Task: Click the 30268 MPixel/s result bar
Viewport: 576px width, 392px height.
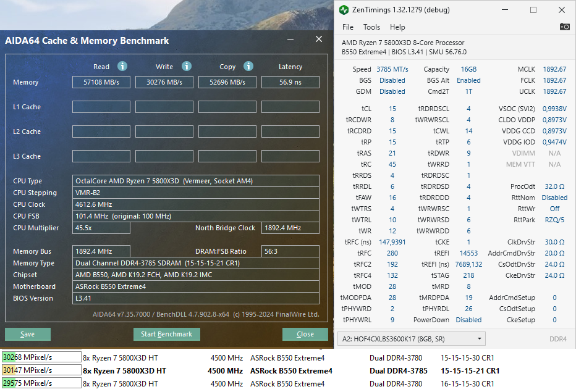Action: pyautogui.click(x=41, y=357)
